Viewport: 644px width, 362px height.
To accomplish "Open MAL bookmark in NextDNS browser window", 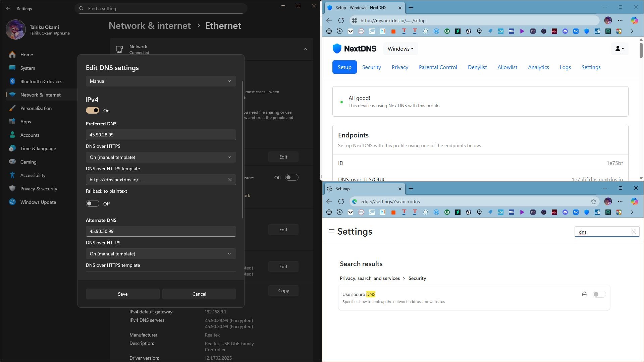I will (x=512, y=31).
